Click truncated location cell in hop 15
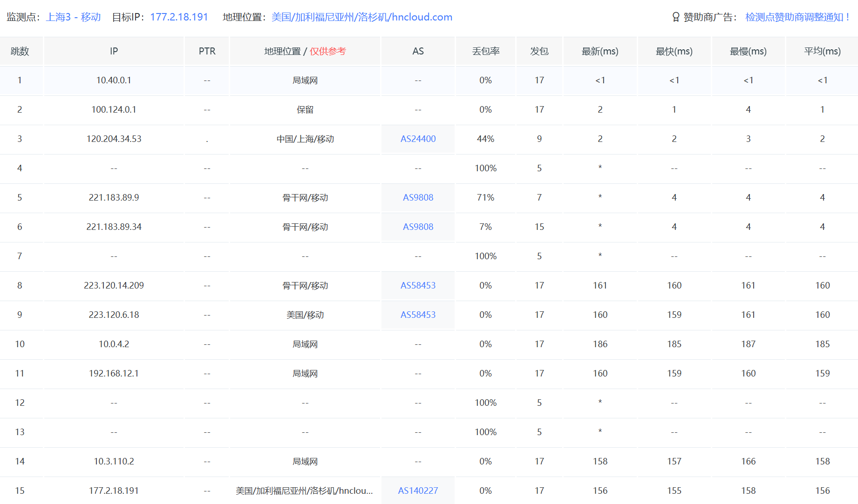This screenshot has height=504, width=858. pyautogui.click(x=304, y=491)
